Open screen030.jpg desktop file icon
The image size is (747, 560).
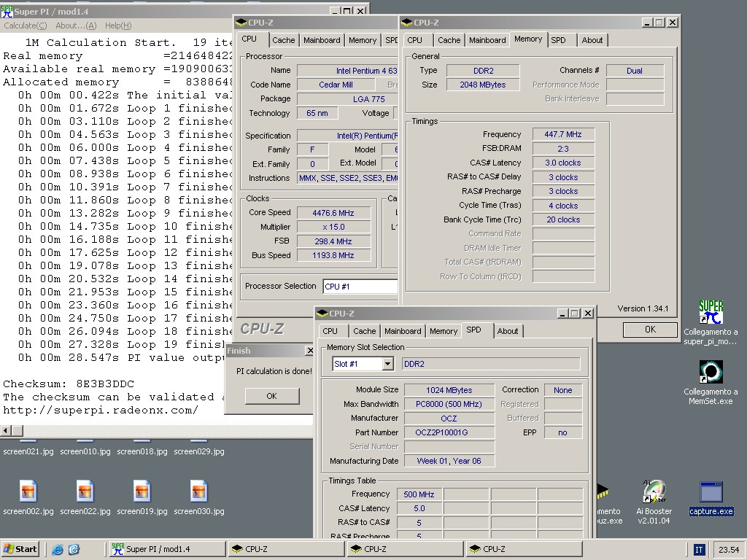pyautogui.click(x=198, y=491)
